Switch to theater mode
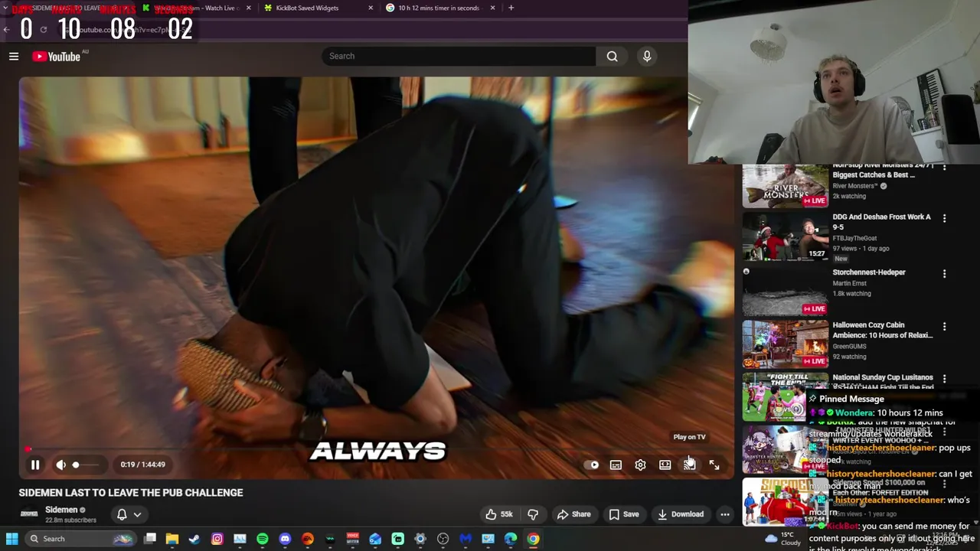 (665, 465)
